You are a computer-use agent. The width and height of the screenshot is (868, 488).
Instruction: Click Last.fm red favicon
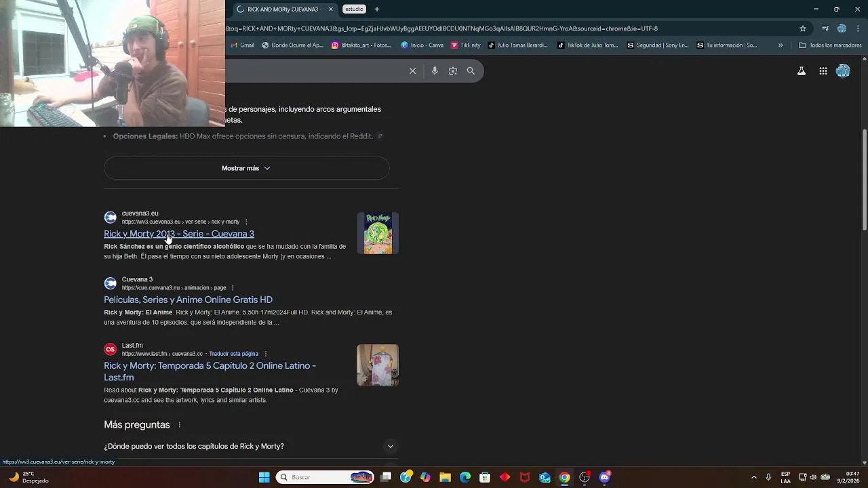[x=110, y=349]
